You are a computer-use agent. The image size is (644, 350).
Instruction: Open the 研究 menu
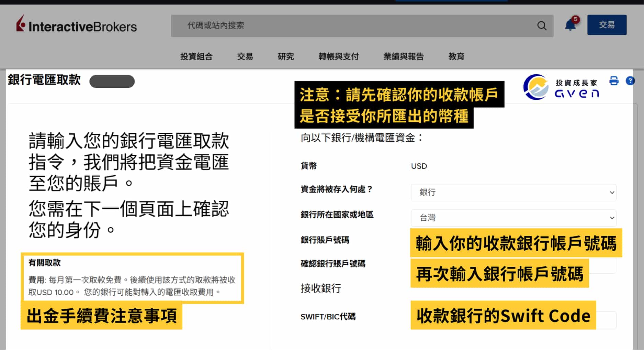pos(286,56)
